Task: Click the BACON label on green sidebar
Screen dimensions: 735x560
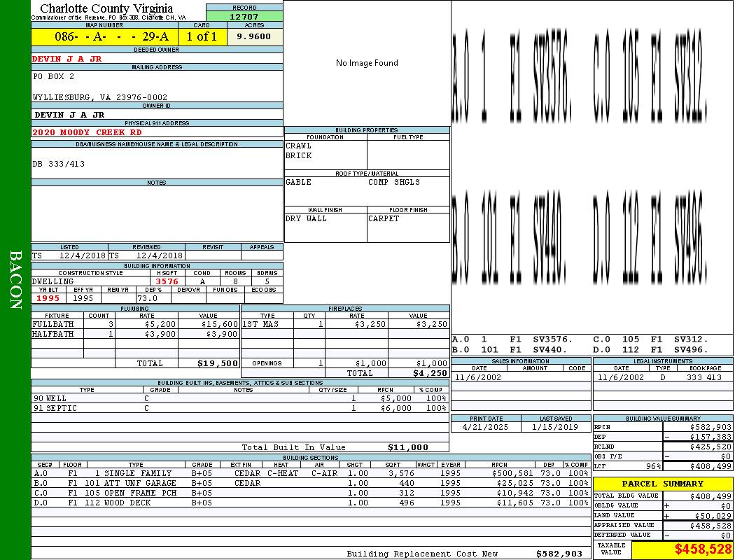Action: (15, 280)
